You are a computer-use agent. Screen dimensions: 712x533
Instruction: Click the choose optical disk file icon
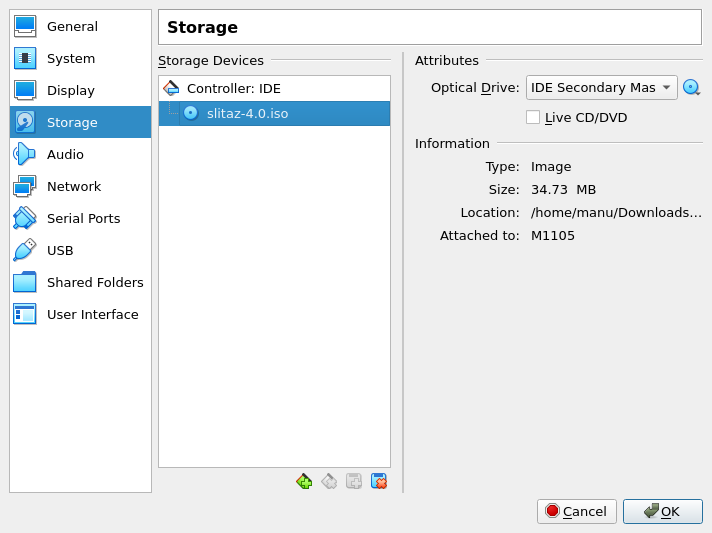click(691, 87)
